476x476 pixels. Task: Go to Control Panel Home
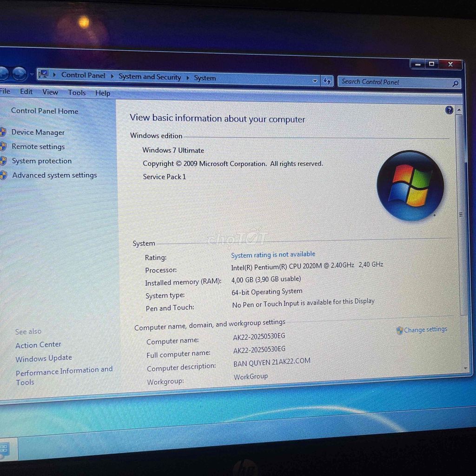[x=45, y=111]
